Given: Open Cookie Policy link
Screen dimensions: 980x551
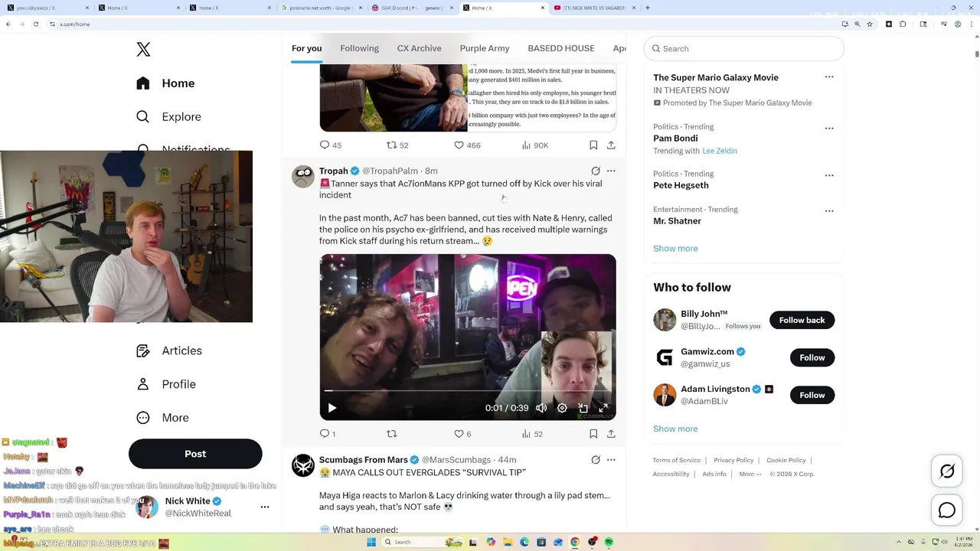Looking at the screenshot, I should pos(786,460).
